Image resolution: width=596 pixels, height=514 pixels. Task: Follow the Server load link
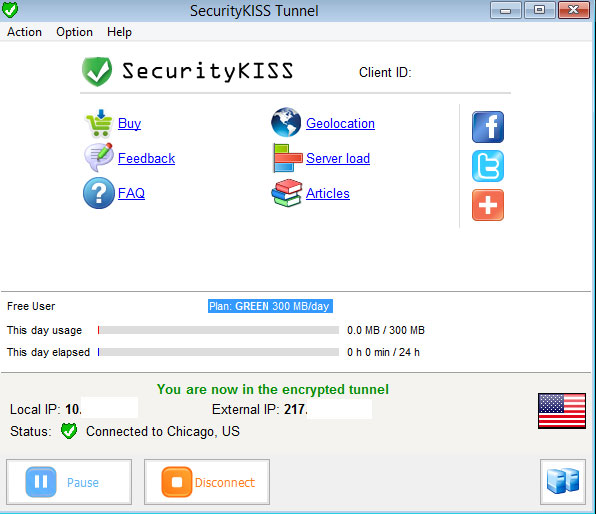pos(338,158)
